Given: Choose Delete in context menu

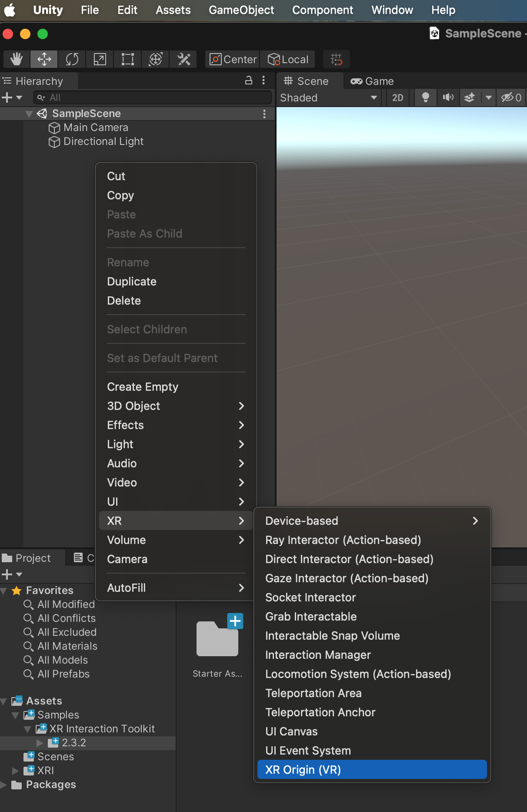Looking at the screenshot, I should pos(176,301).
